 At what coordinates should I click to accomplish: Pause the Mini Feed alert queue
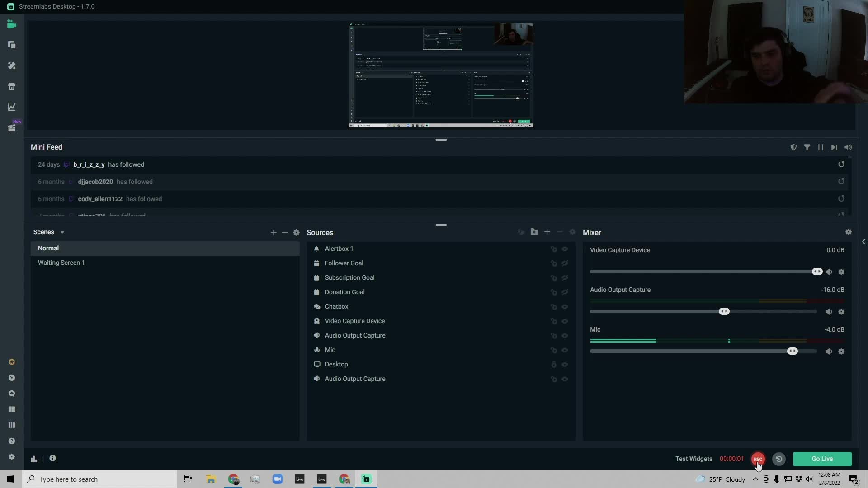(x=821, y=147)
